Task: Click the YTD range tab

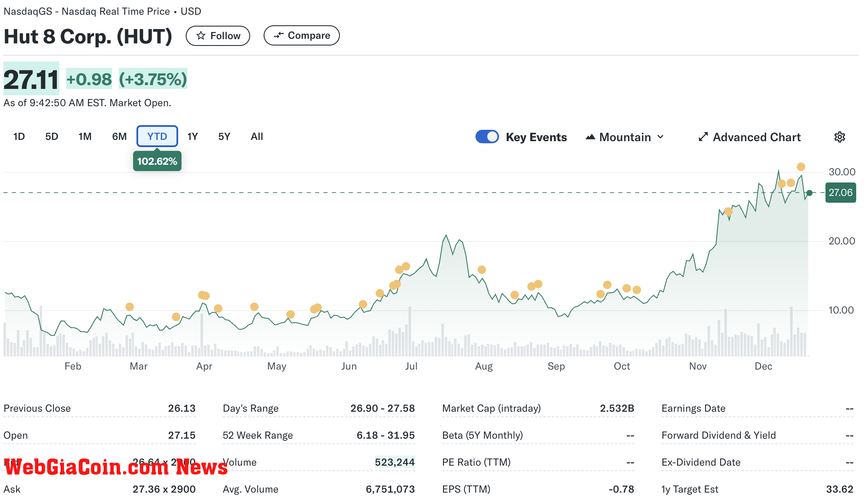Action: pyautogui.click(x=157, y=136)
